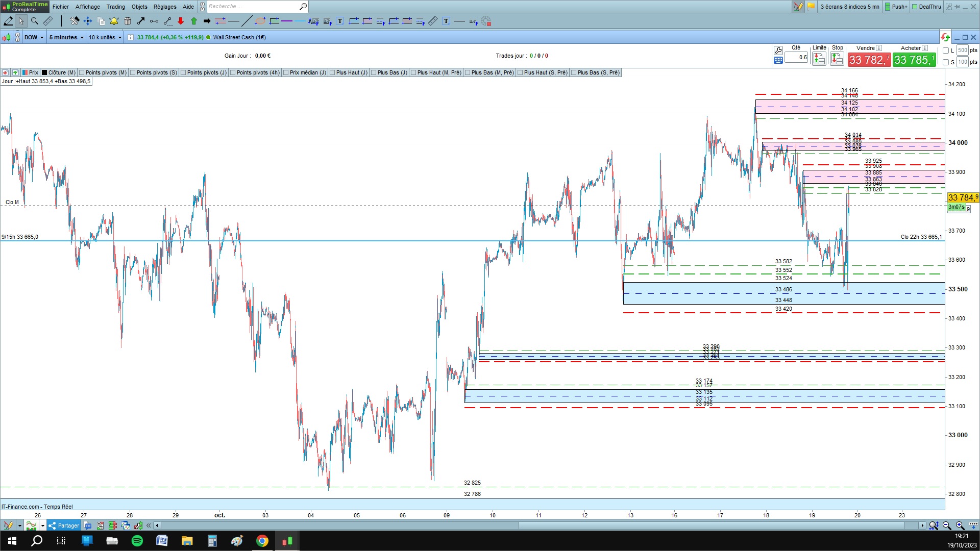Open the Réglages menu

click(x=165, y=7)
